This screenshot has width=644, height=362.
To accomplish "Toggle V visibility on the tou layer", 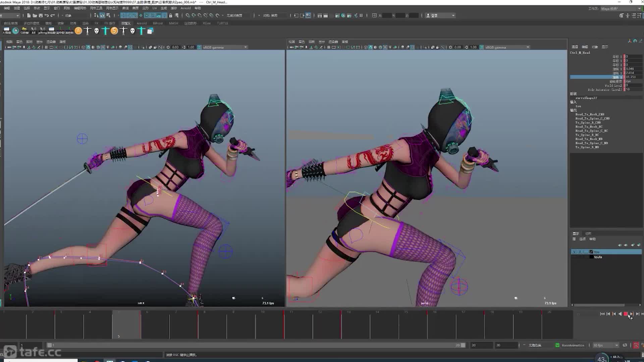I will [x=574, y=252].
